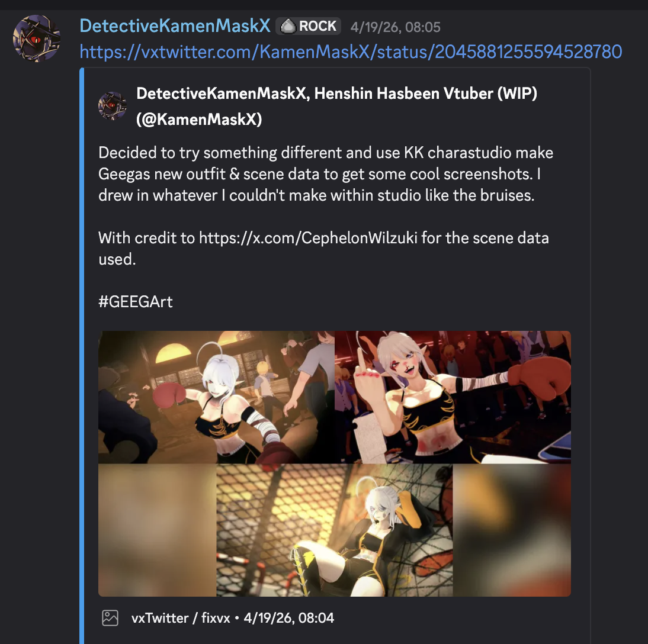The width and height of the screenshot is (648, 644).
Task: Click the ROCK role badge
Action: tap(308, 26)
